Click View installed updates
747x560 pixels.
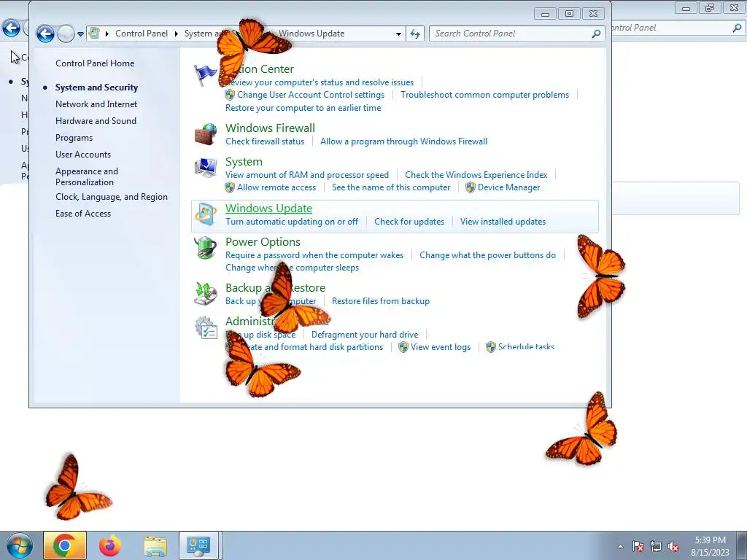(503, 222)
